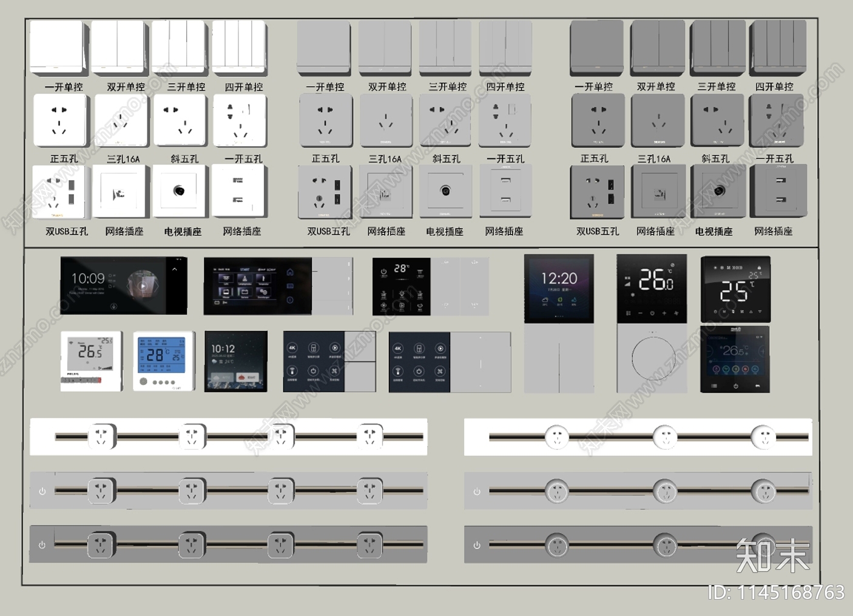Choose the dark gray 三开单控 switch
853x616 pixels.
click(718, 48)
